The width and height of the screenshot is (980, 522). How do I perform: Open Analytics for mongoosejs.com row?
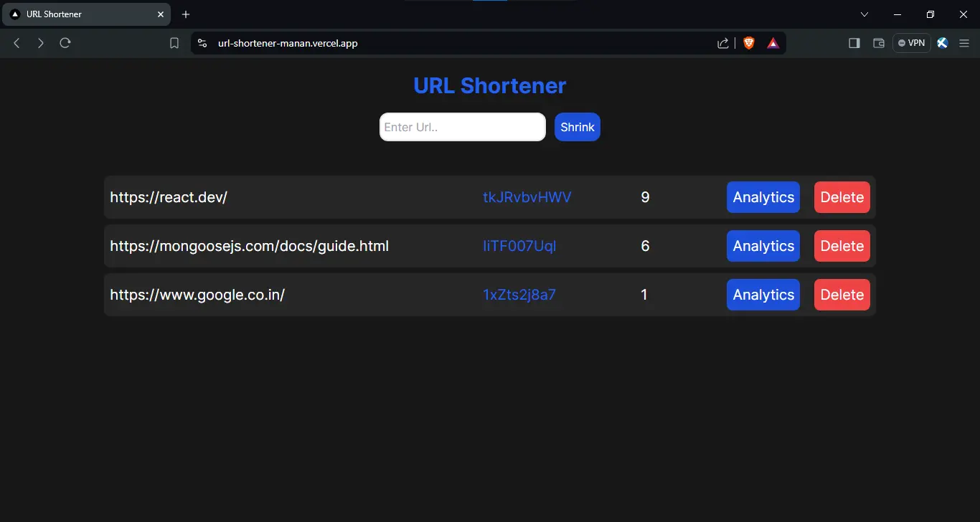(x=763, y=246)
